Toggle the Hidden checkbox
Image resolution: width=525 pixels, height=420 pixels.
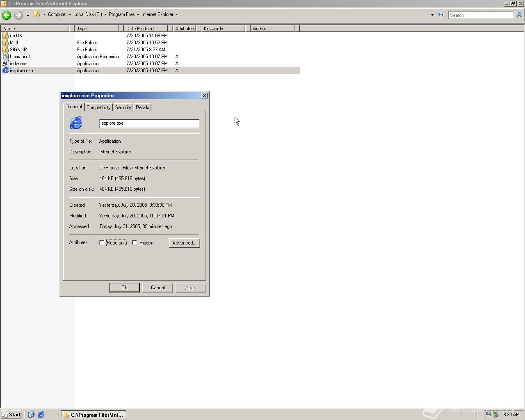pyautogui.click(x=135, y=243)
